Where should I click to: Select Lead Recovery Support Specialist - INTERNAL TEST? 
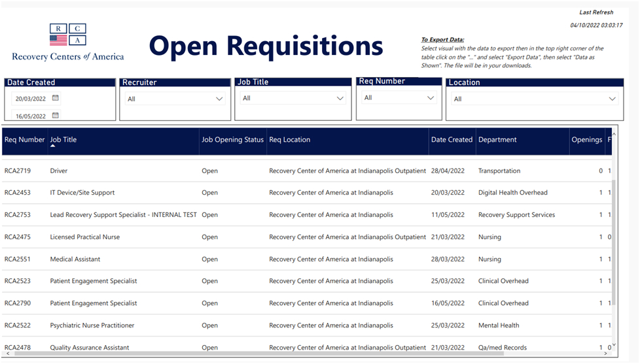pos(123,215)
